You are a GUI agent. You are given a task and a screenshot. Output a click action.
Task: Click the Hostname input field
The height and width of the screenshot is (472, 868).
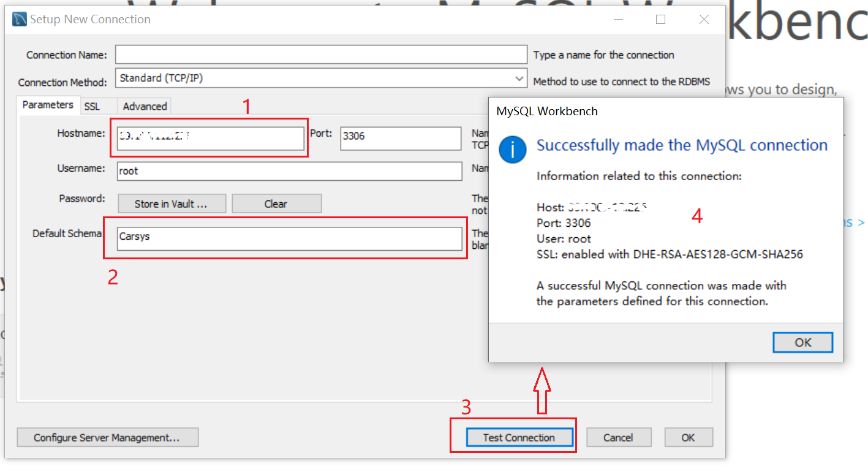coord(210,138)
